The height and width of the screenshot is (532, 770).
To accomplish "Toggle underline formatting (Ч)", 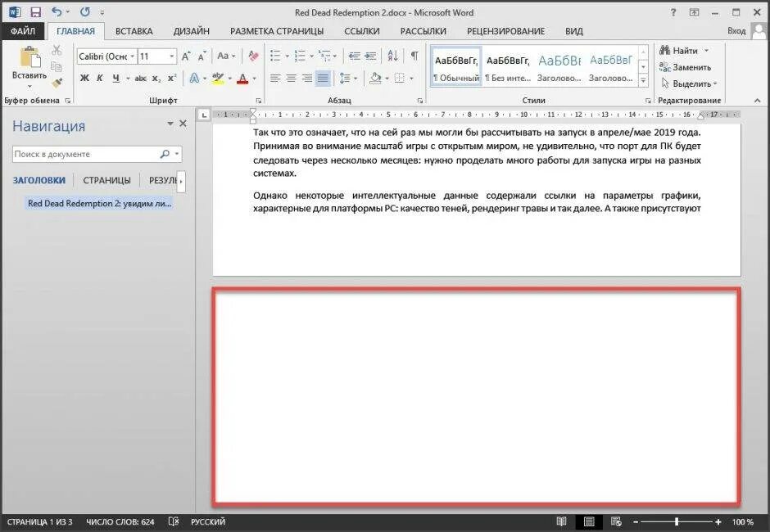I will point(115,78).
